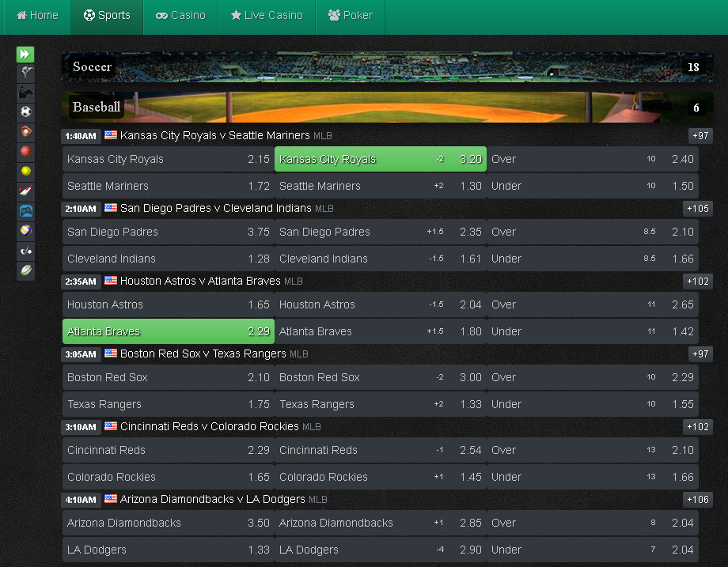
Task: Select San Diego Padres moneyline 3.75
Action: click(x=169, y=232)
